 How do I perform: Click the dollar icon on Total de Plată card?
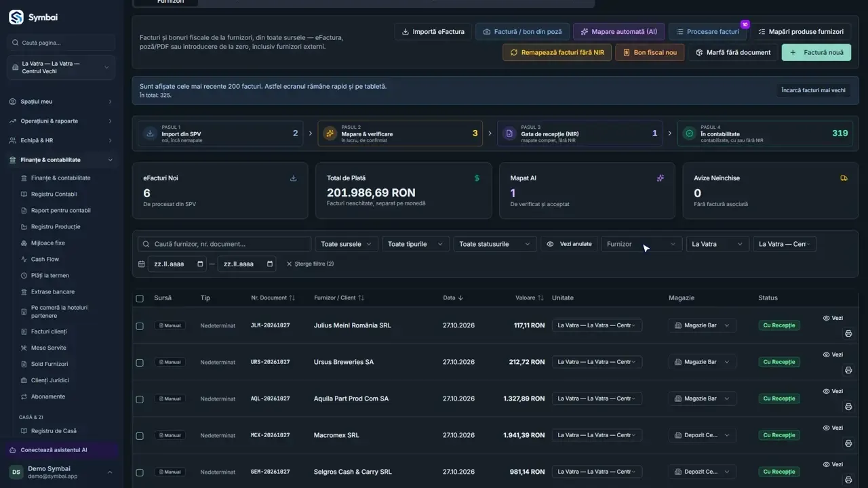point(477,178)
